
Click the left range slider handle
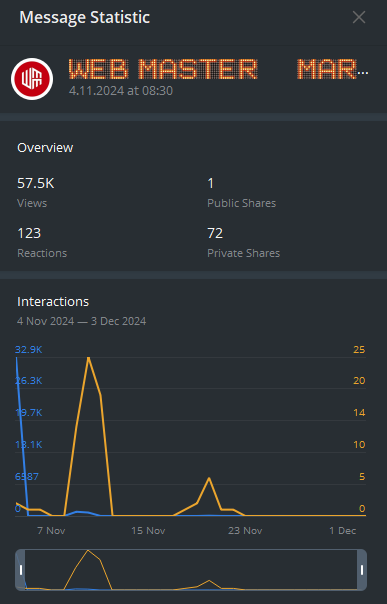[x=21, y=570]
